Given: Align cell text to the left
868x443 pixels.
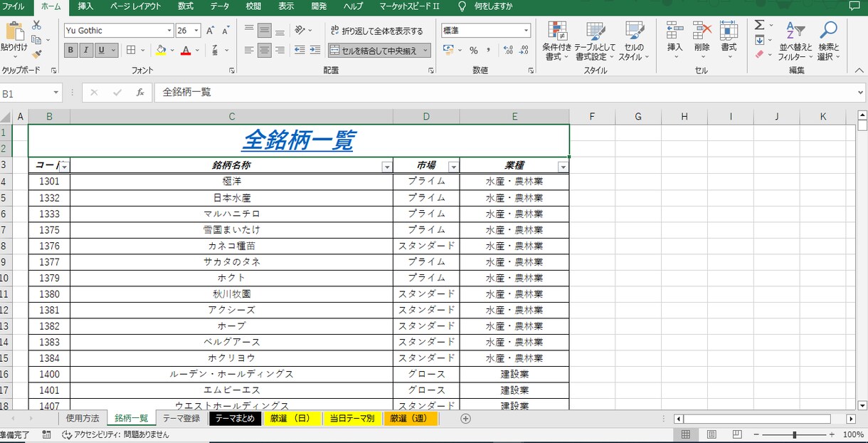Looking at the screenshot, I should (x=249, y=50).
